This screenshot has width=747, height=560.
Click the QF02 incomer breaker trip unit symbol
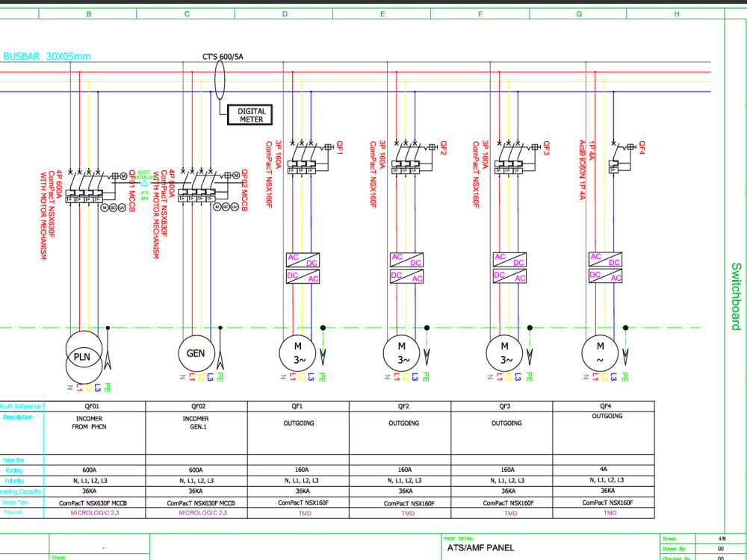(196, 196)
